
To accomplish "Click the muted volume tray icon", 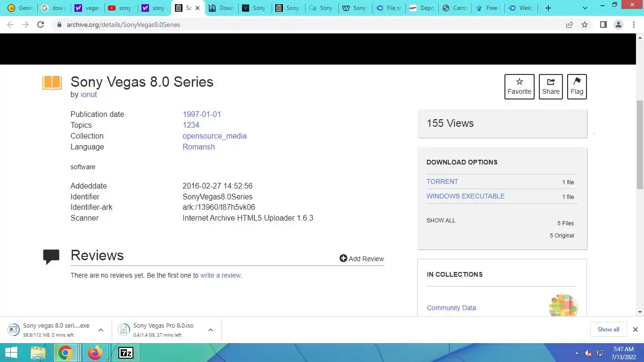I will [x=588, y=353].
